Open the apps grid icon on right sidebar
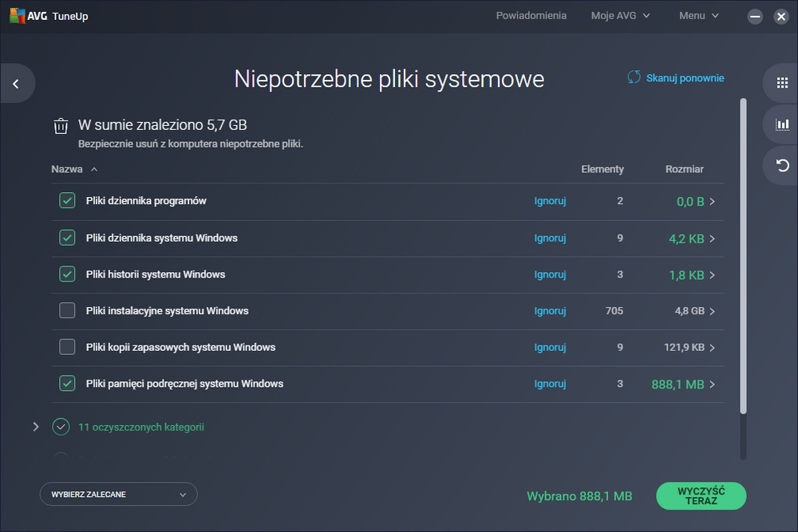This screenshot has width=798, height=532. coord(782,83)
